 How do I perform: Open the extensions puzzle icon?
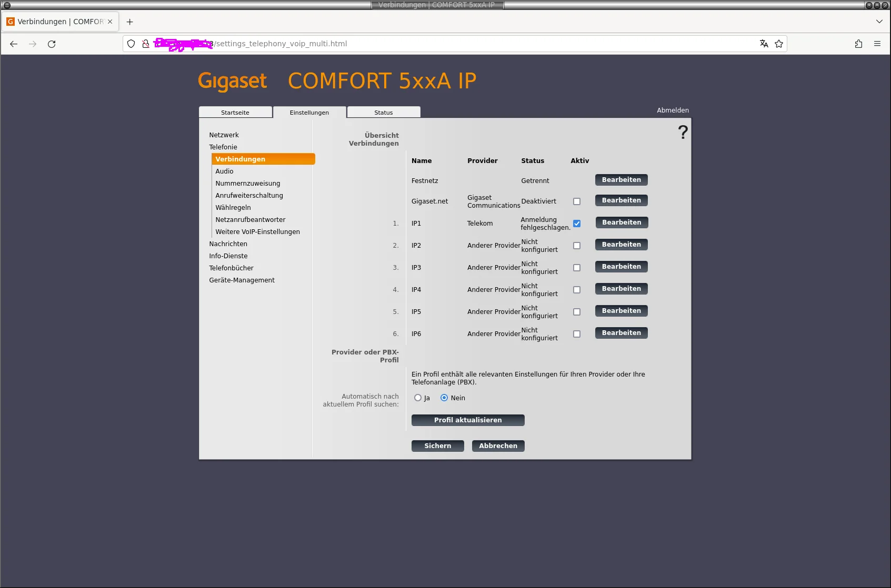(858, 44)
